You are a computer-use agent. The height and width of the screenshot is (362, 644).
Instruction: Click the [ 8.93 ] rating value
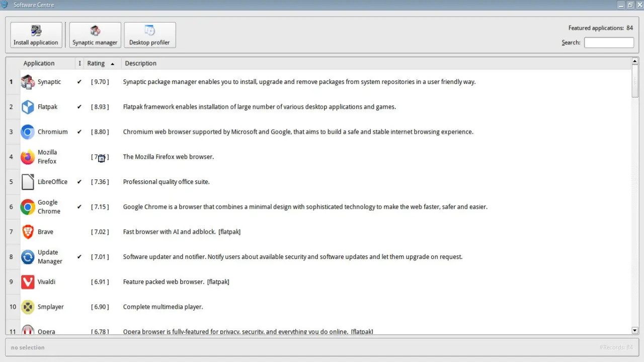click(x=100, y=107)
